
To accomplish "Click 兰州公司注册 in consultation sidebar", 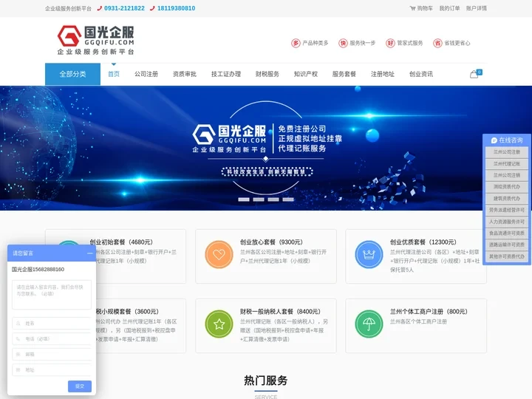I will click(507, 152).
